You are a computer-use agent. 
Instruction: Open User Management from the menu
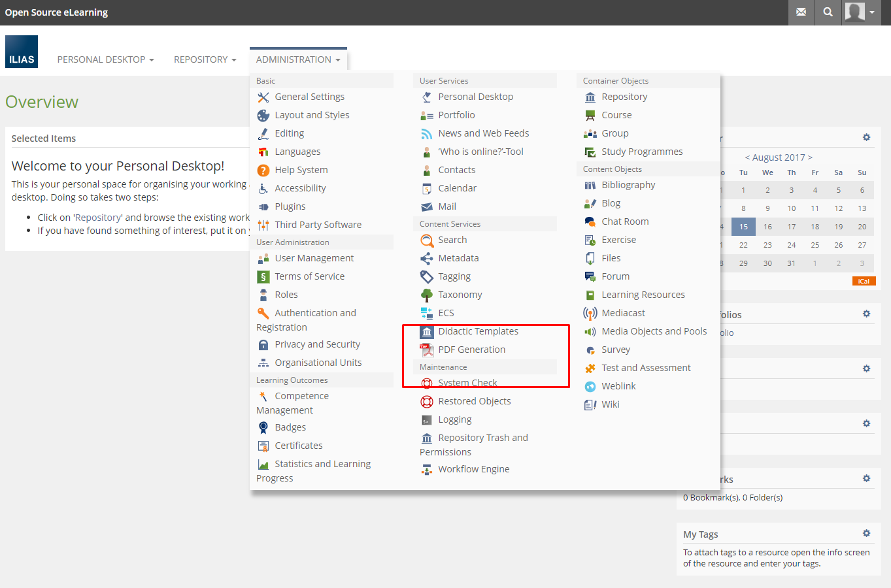click(x=314, y=258)
